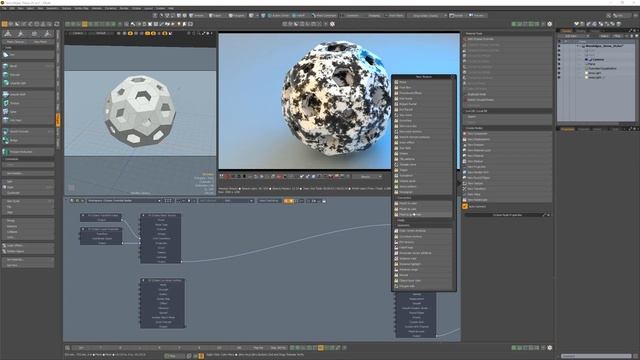Open the third tool tab icon in the left panel
The image size is (640, 360).
[x=34, y=34]
